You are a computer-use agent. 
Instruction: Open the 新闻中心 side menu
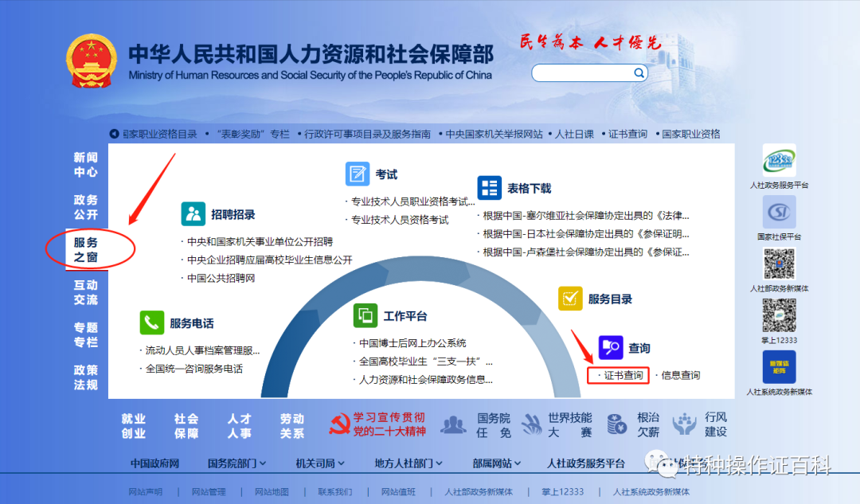86,165
